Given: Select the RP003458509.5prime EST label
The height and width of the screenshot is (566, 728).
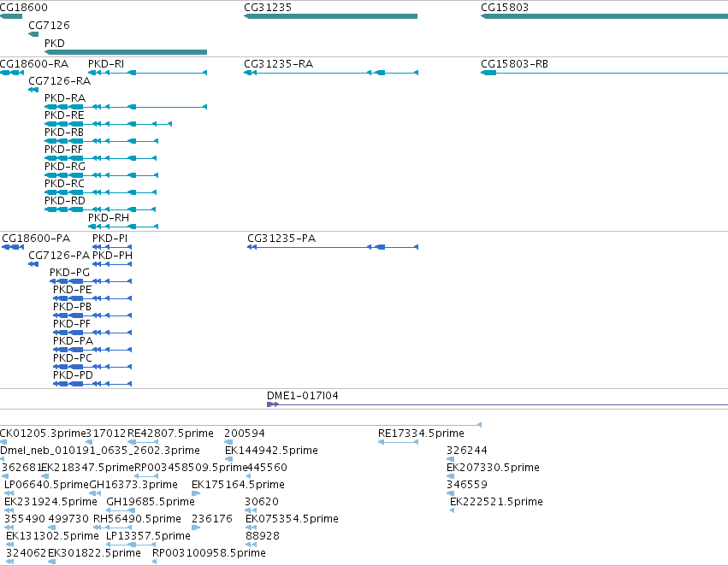Looking at the screenshot, I should pos(191,469).
